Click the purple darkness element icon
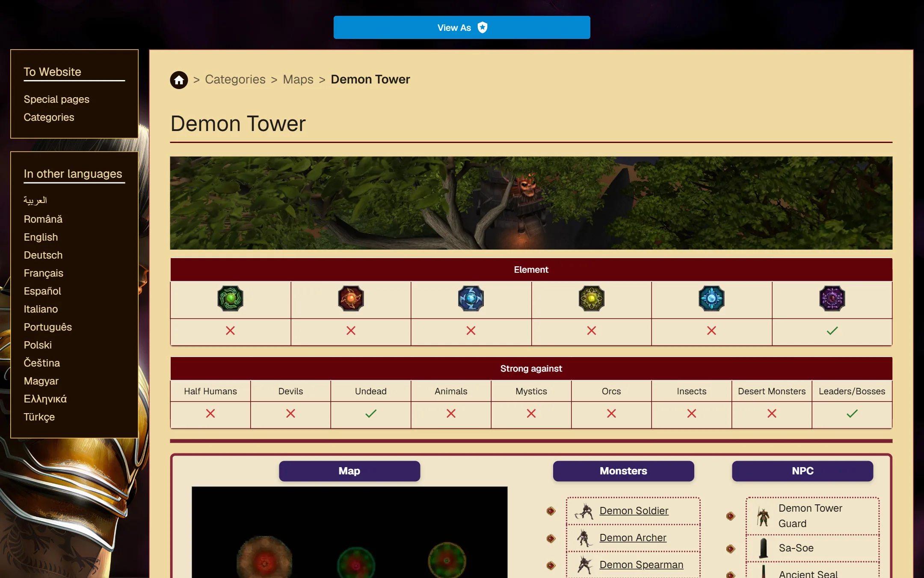The height and width of the screenshot is (578, 924). tap(832, 298)
